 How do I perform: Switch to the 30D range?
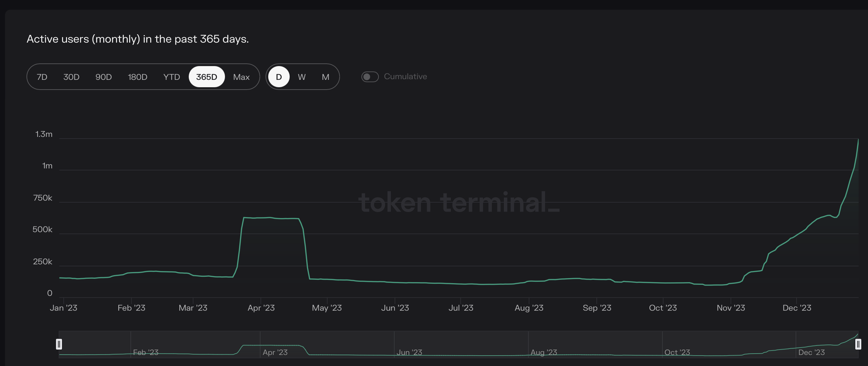[x=71, y=77]
